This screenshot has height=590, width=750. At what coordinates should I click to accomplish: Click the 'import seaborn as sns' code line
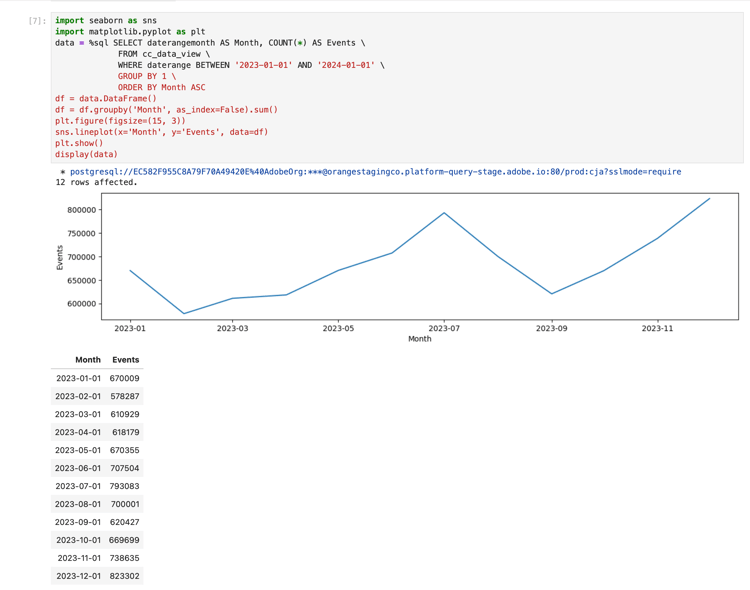click(x=105, y=21)
